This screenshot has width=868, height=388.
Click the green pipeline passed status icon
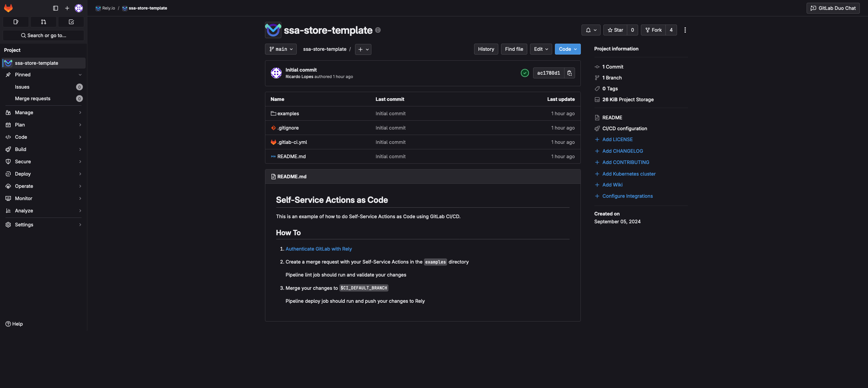[525, 73]
